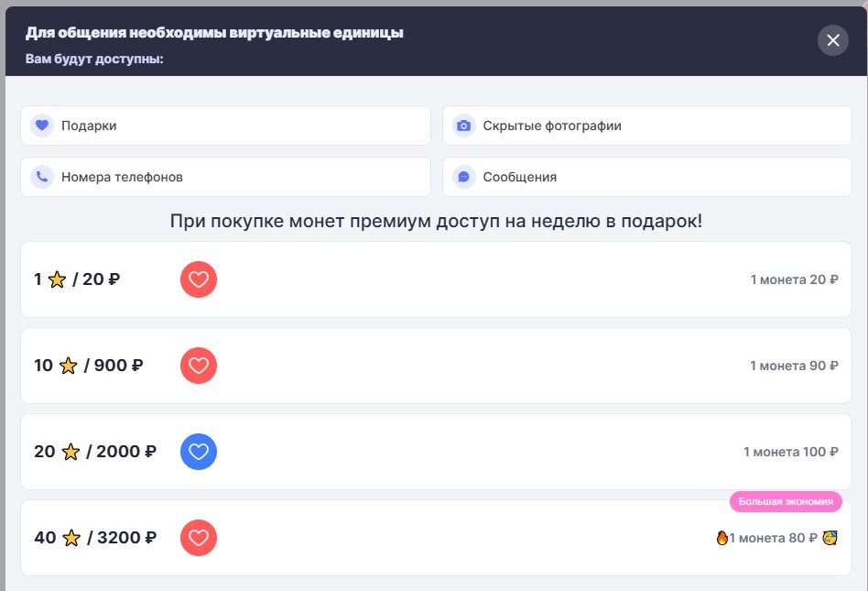The height and width of the screenshot is (591, 868).
Task: Pick the 20 stars / 2000 ₽ package
Action: [95, 452]
